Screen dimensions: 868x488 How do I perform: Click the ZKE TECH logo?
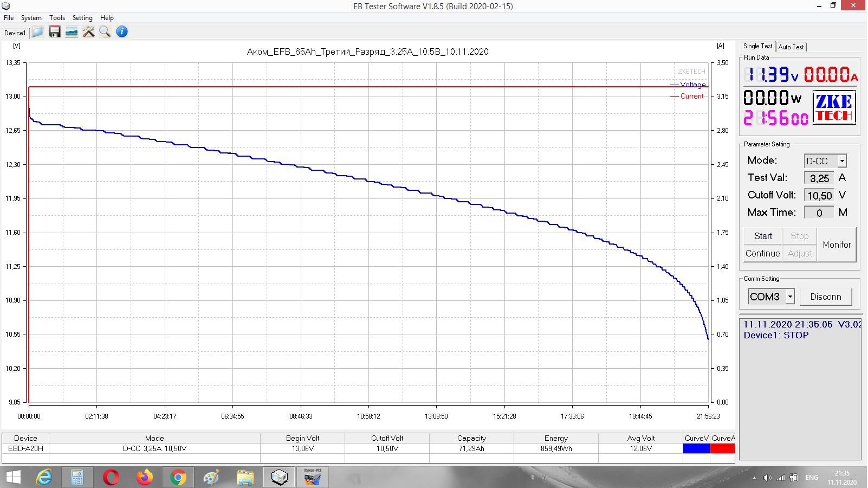tap(834, 108)
